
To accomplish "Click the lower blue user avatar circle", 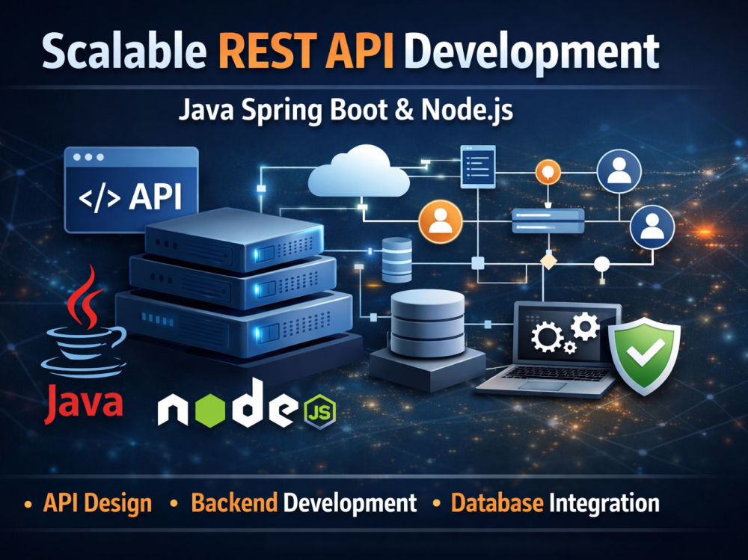I will [x=652, y=227].
